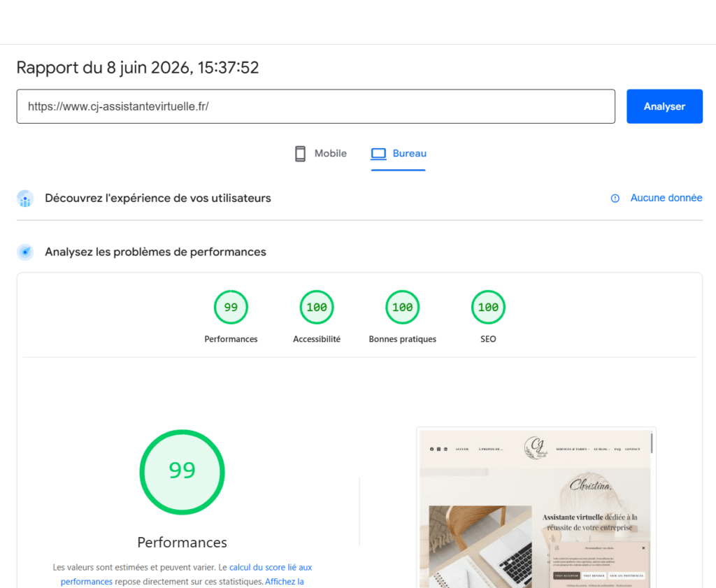
Task: Click the large Performances title
Action: point(182,543)
